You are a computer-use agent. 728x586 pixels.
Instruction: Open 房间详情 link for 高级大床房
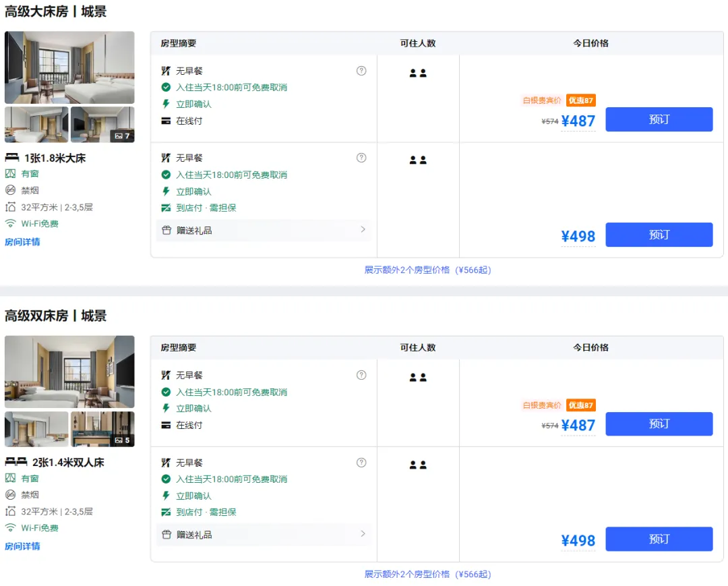click(22, 242)
